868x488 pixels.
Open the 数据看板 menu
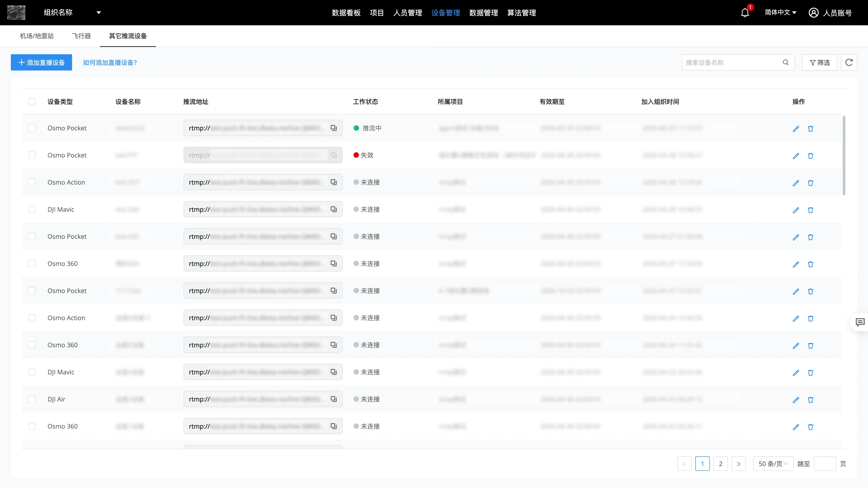point(346,13)
